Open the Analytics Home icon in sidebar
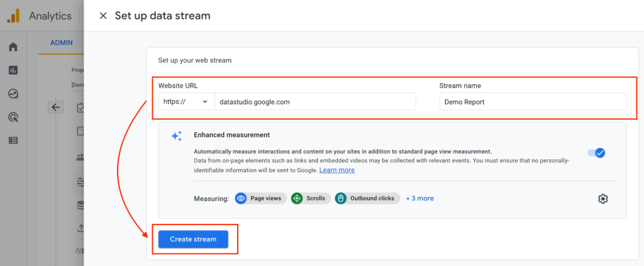This screenshot has height=266, width=644. pos(13,47)
